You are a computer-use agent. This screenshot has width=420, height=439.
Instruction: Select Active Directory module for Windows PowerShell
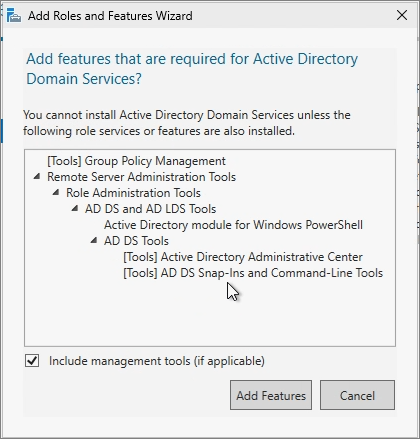[x=233, y=225]
